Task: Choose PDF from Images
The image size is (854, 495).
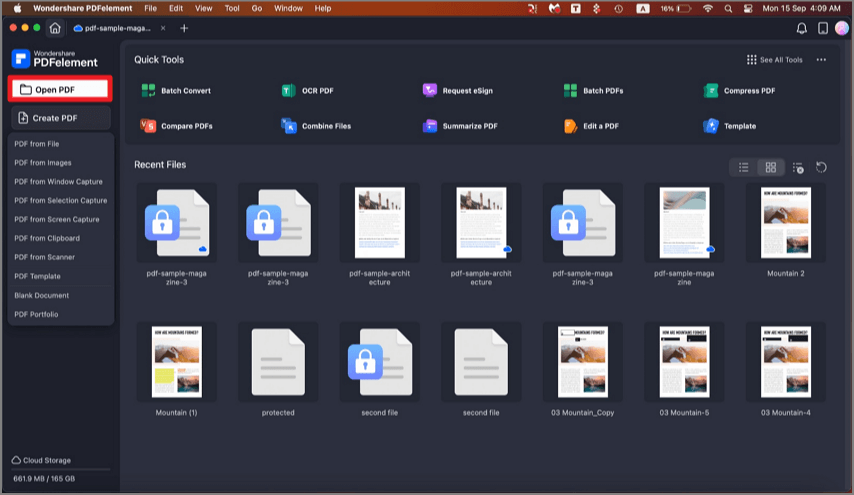Action: tap(42, 163)
